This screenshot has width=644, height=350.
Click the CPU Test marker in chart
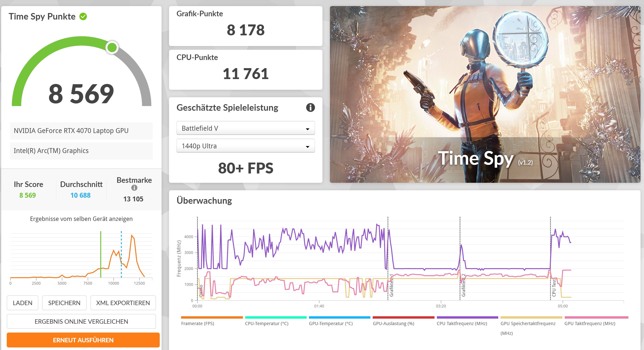click(x=554, y=287)
